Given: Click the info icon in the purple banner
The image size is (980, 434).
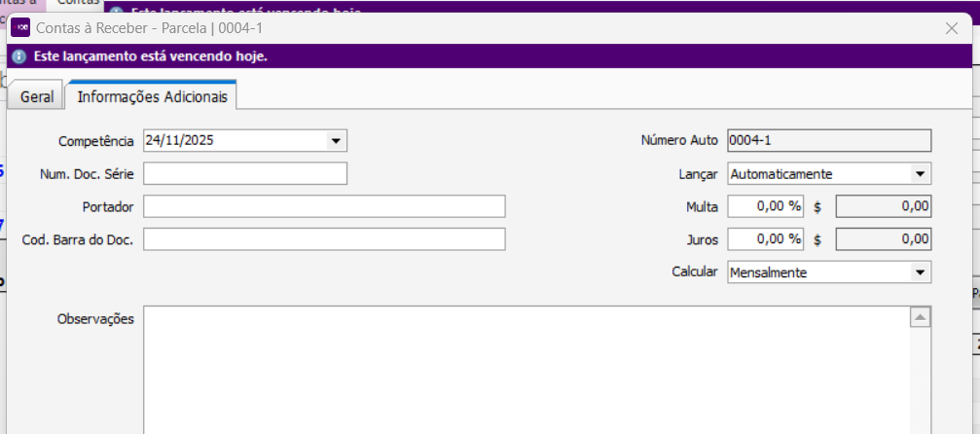Looking at the screenshot, I should (x=19, y=56).
